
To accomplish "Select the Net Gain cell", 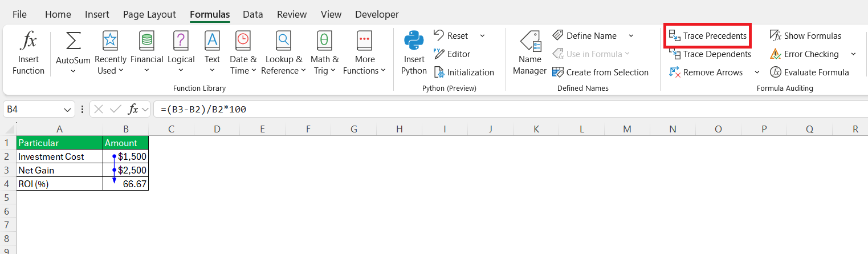I will (x=60, y=170).
